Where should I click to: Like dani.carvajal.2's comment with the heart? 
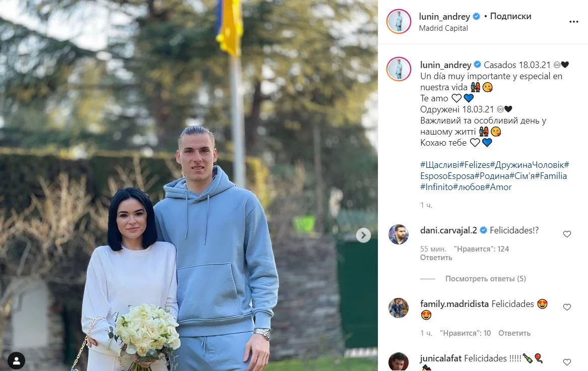[x=567, y=234]
